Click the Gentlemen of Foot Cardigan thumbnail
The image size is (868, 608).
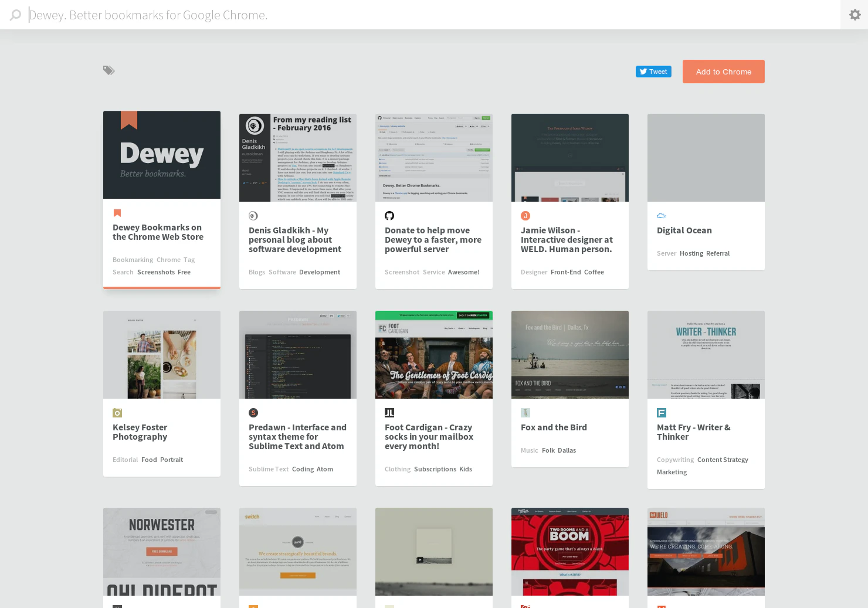point(434,355)
